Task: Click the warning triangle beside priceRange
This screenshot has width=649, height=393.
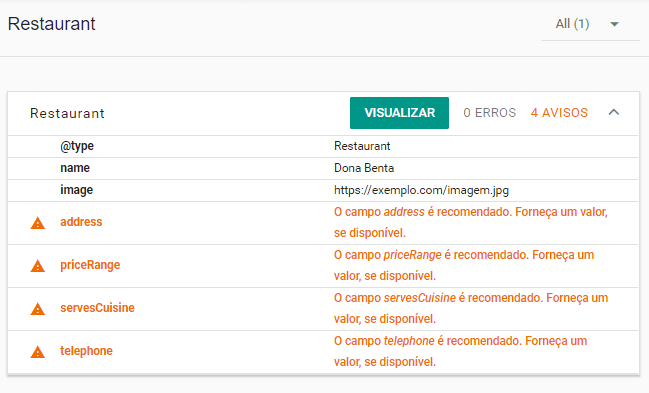Action: pyautogui.click(x=38, y=266)
